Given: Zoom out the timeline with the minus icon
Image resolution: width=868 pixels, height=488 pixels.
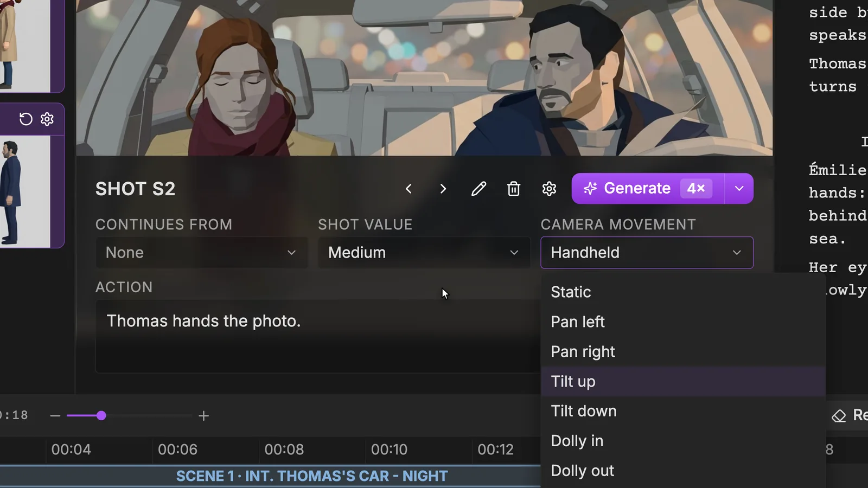Looking at the screenshot, I should coord(55,416).
